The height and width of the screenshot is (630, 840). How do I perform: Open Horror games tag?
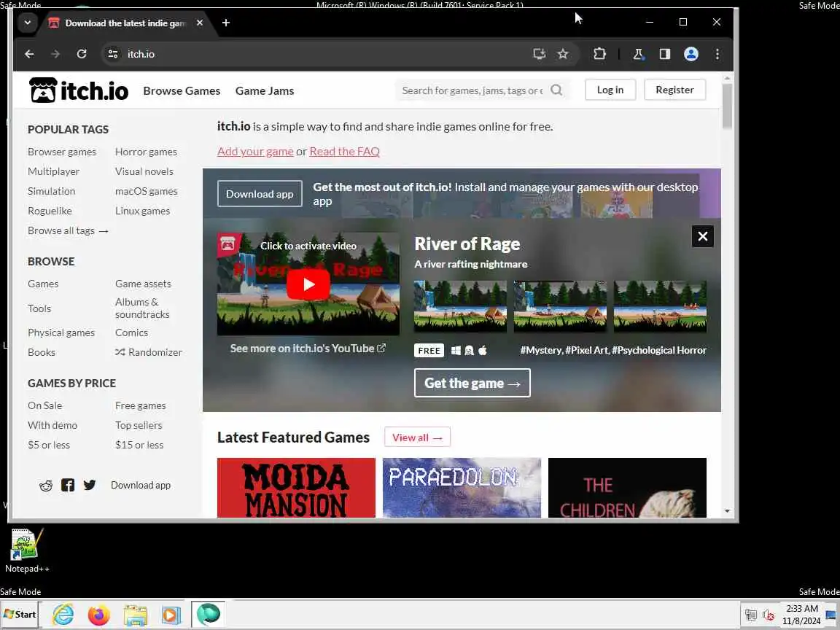(x=146, y=152)
